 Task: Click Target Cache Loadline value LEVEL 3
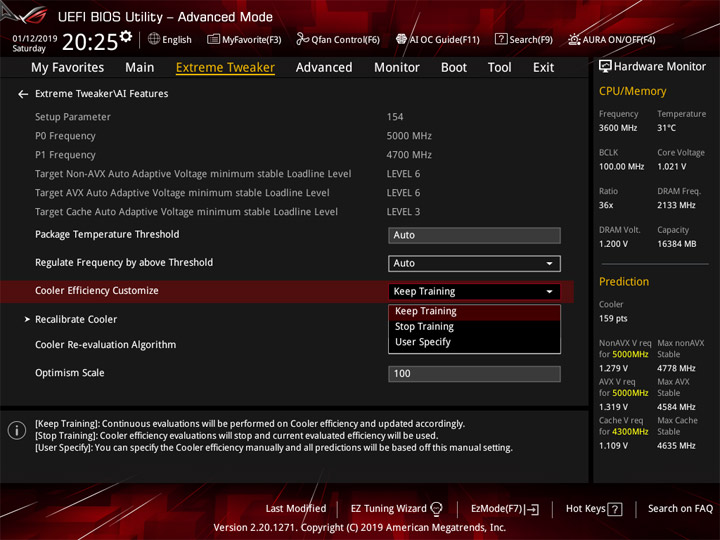pyautogui.click(x=403, y=212)
